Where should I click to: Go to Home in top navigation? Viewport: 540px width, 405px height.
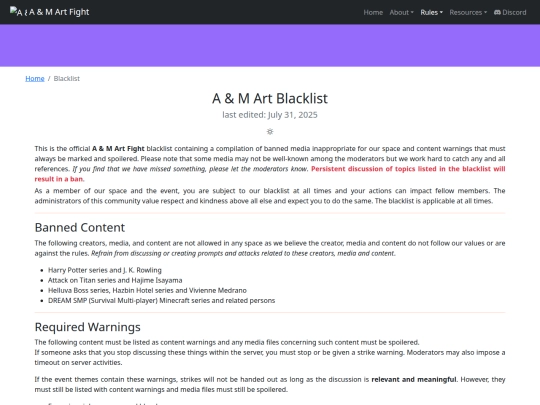coord(373,12)
